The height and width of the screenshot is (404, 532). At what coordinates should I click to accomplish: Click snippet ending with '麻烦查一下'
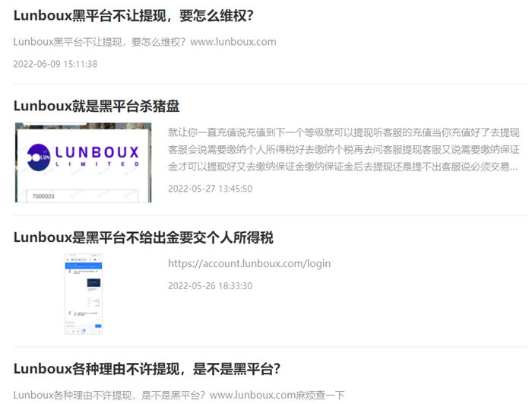point(179,395)
